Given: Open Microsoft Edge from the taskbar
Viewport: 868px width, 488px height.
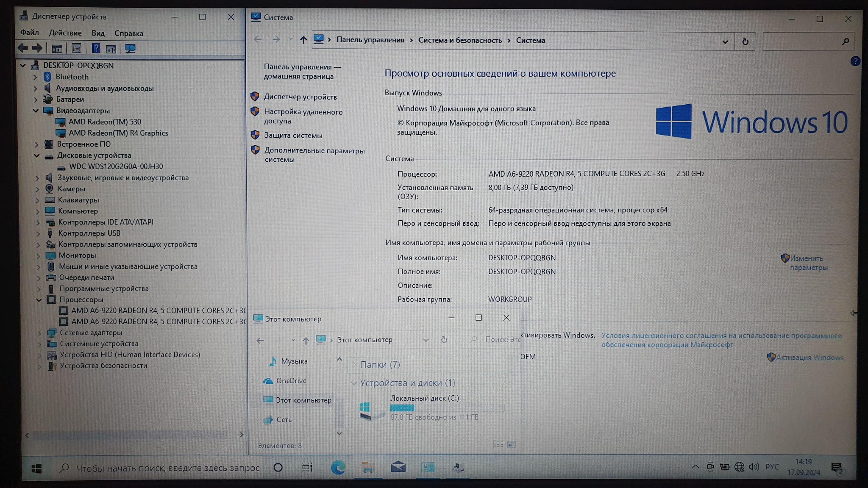Looking at the screenshot, I should [338, 467].
